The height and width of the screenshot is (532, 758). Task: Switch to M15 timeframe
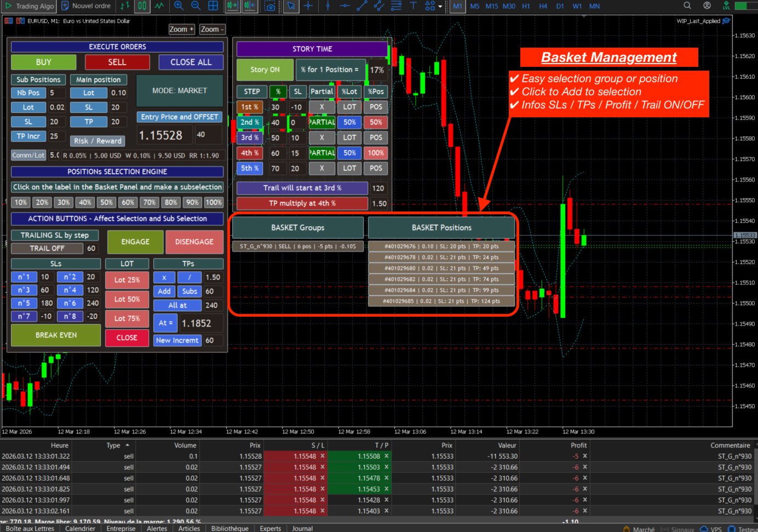click(492, 6)
